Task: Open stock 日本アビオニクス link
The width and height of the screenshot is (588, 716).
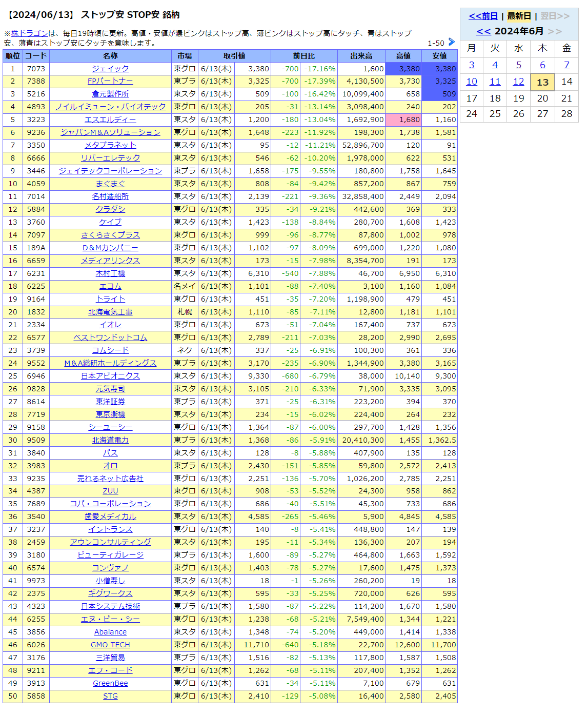Action: pos(110,376)
